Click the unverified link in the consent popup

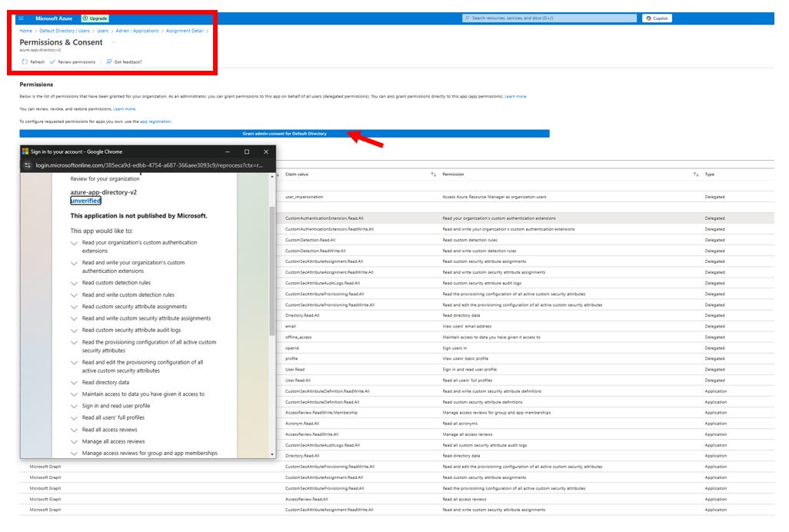85,201
